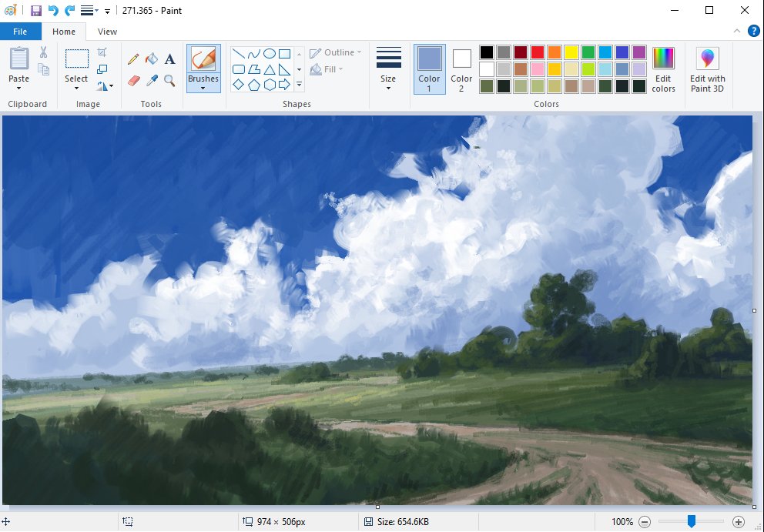This screenshot has width=764, height=532.
Task: Choose the Diamond shape
Action: pyautogui.click(x=238, y=85)
